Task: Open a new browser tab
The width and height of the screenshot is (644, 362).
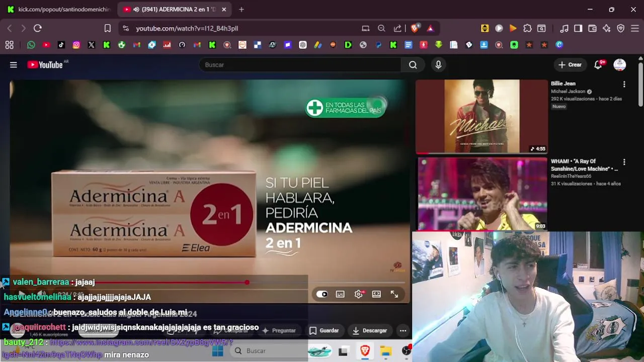Action: coord(242,10)
